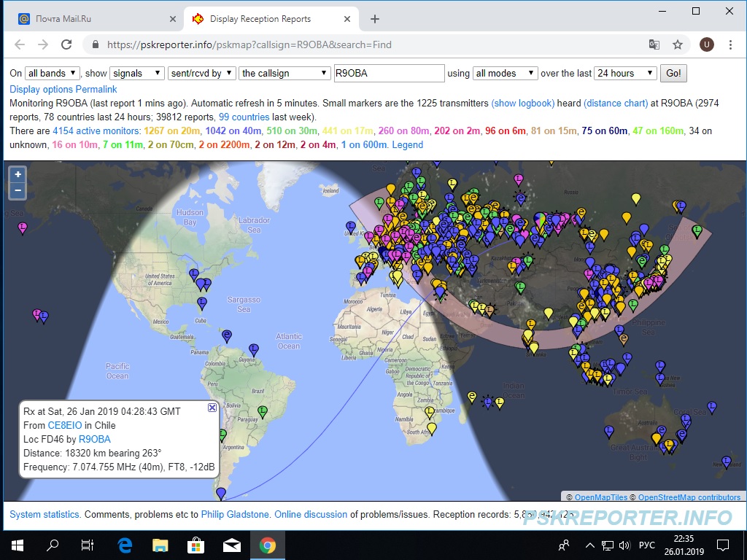Expand the 'all bands' dropdown
The image size is (747, 560).
coord(53,73)
